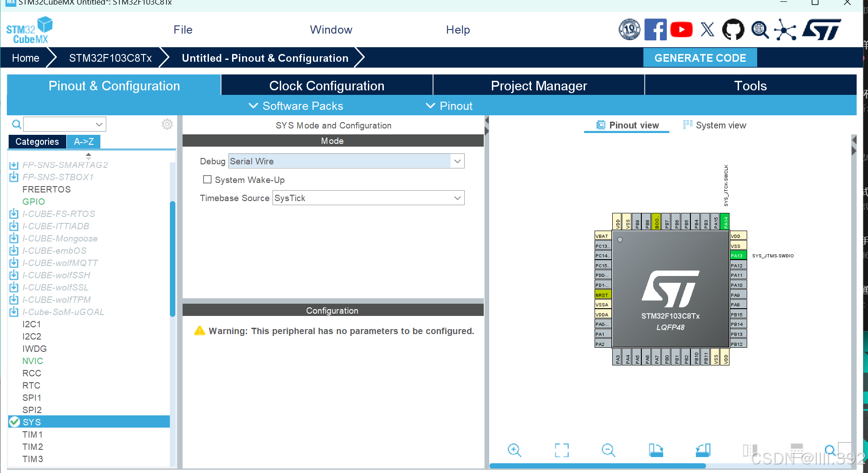Open the STM32CubeMX YouTube channel icon
This screenshot has height=473, width=868.
[681, 29]
